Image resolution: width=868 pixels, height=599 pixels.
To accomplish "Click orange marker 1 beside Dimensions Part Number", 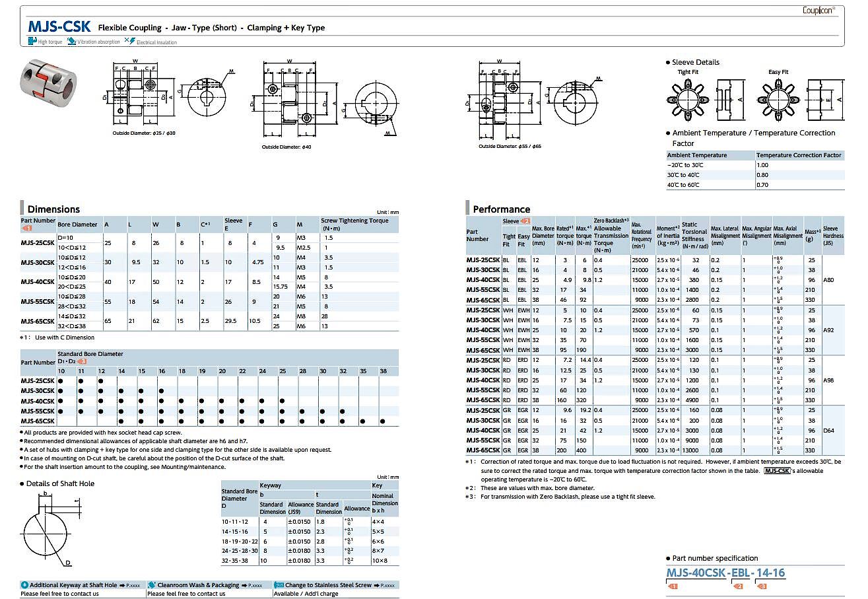I will pos(27,228).
